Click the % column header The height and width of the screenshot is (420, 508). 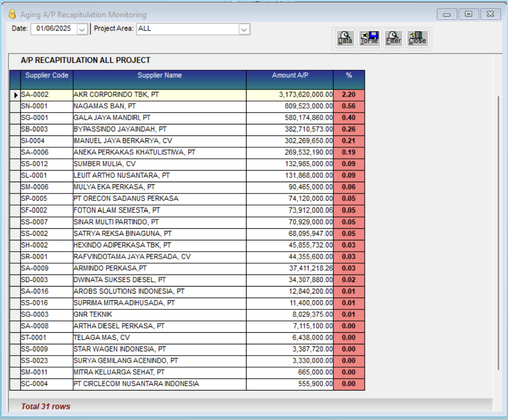click(x=349, y=79)
